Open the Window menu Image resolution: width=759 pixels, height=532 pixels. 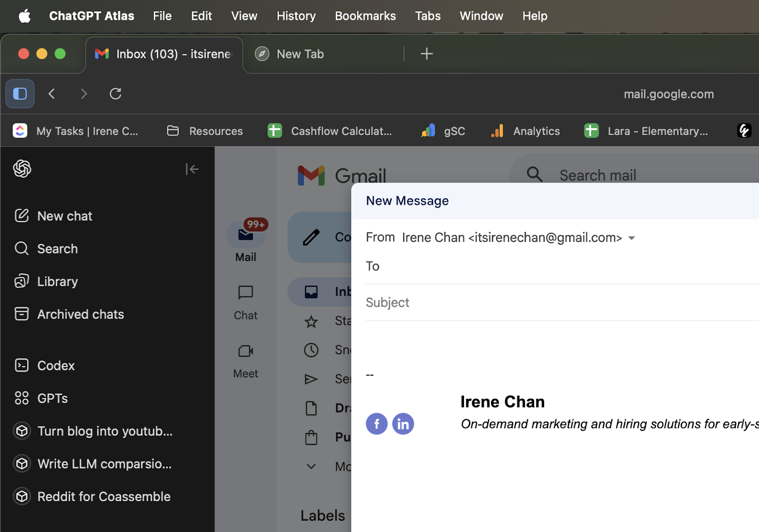pos(481,16)
